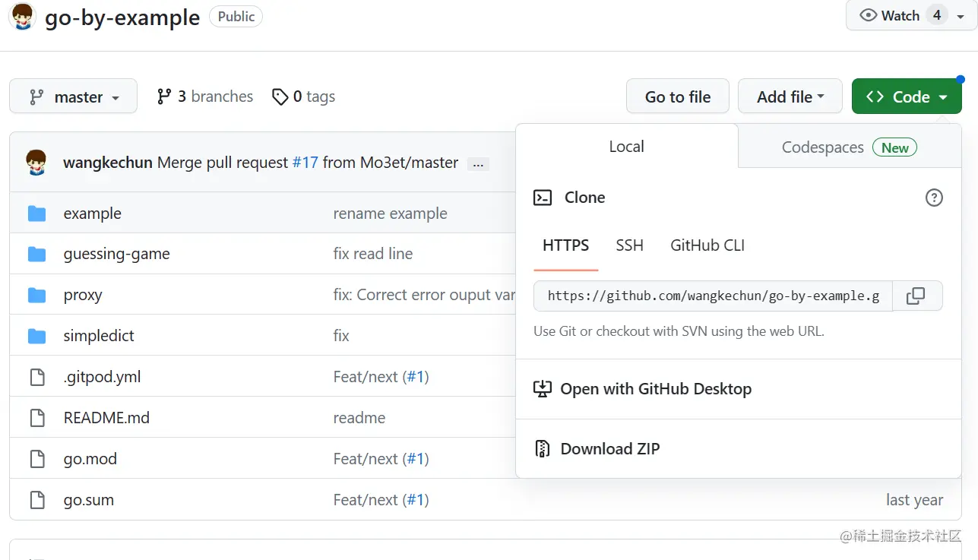978x560 pixels.
Task: Copy the HTTPS clone URL to clipboard
Action: [x=916, y=296]
